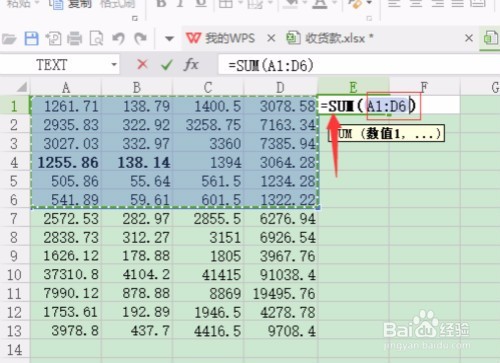Expand the quick access toolbar dropdown arrow
500x363 pixels.
(x=169, y=39)
